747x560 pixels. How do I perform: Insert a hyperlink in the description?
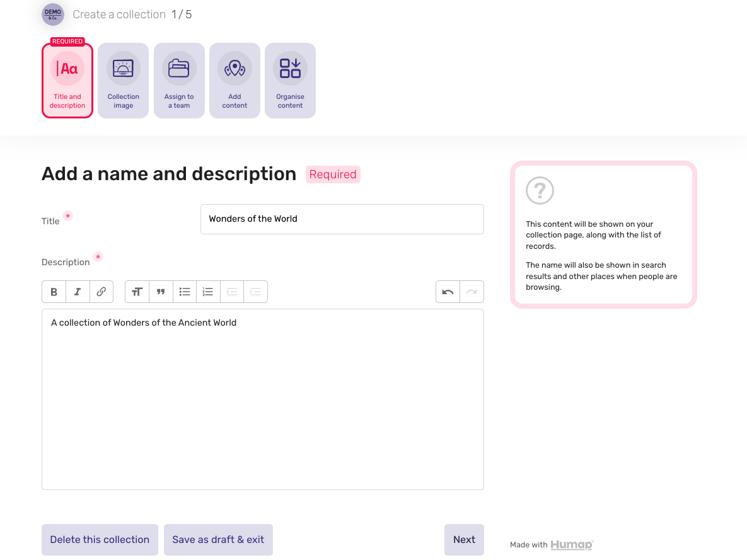[101, 291]
